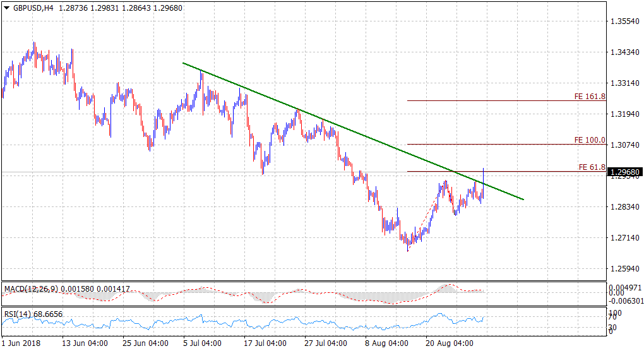644x351 pixels.
Task: Click the FE 100.0 expansion label
Action: (x=590, y=140)
